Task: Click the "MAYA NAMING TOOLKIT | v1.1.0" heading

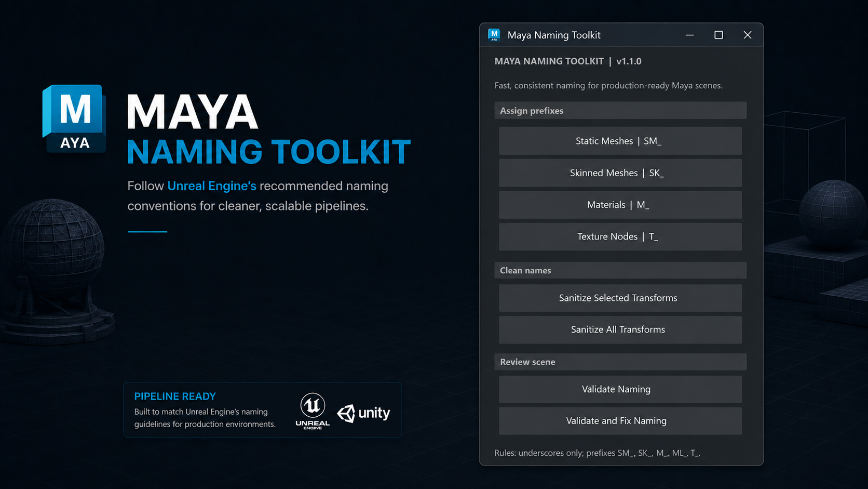Action: 568,61
